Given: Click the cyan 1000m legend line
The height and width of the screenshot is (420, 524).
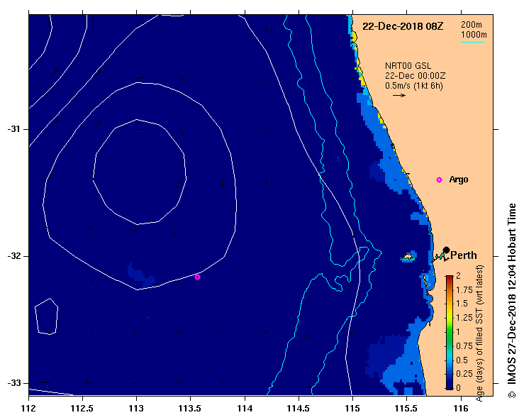Looking at the screenshot, I should tap(472, 42).
